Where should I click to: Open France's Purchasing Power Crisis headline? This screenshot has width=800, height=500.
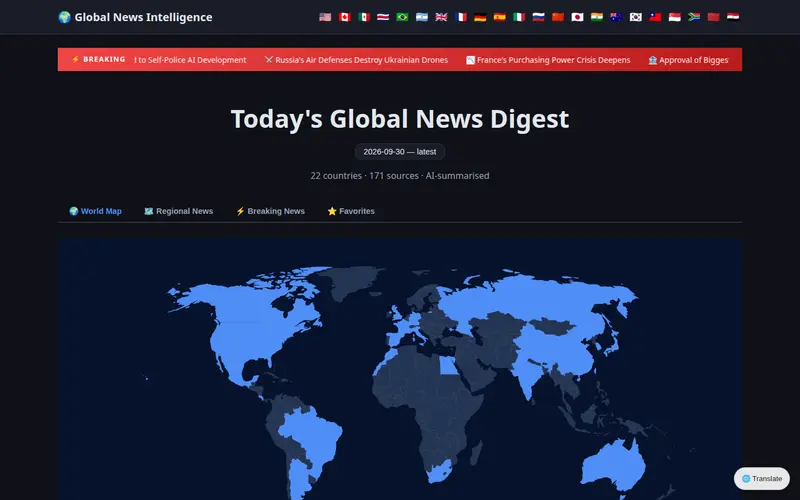[x=548, y=60]
